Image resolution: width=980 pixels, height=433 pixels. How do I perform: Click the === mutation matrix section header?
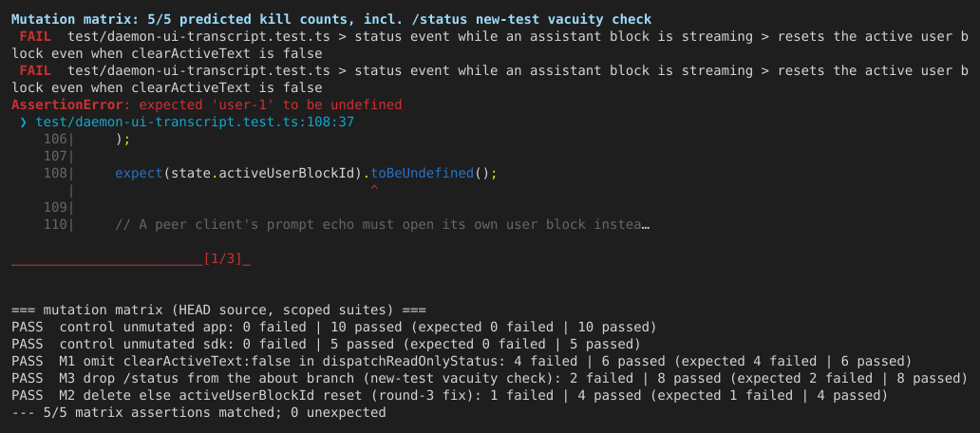tap(218, 310)
